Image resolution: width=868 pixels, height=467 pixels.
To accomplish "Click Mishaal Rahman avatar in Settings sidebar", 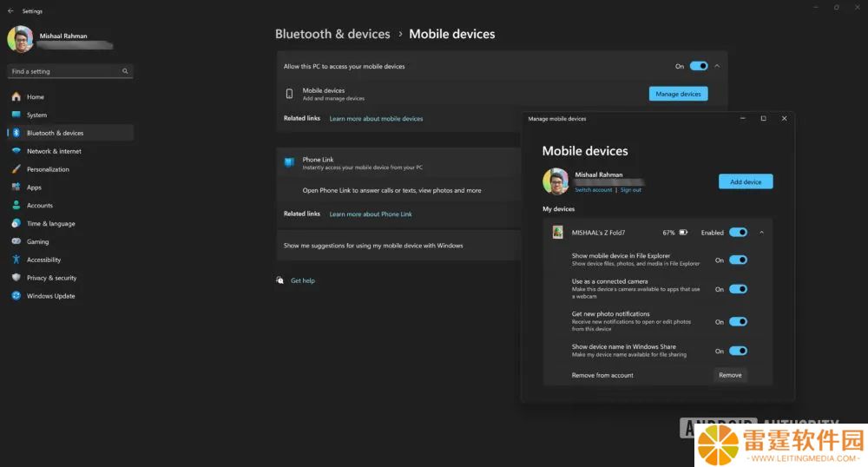I will pos(20,39).
